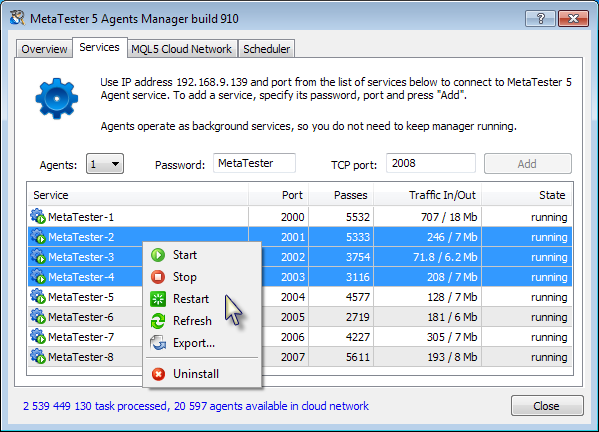This screenshot has height=432, width=599.
Task: Click the green Restart star icon
Action: 158,299
